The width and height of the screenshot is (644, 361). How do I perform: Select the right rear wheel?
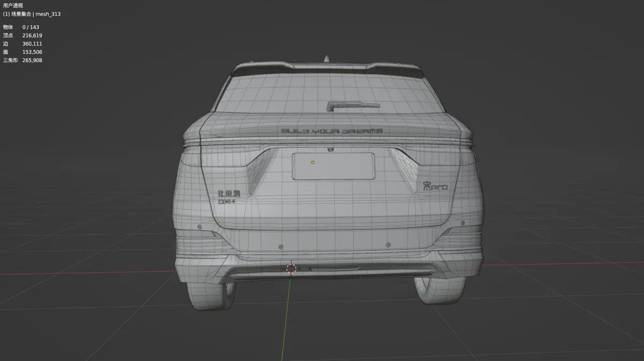point(440,291)
